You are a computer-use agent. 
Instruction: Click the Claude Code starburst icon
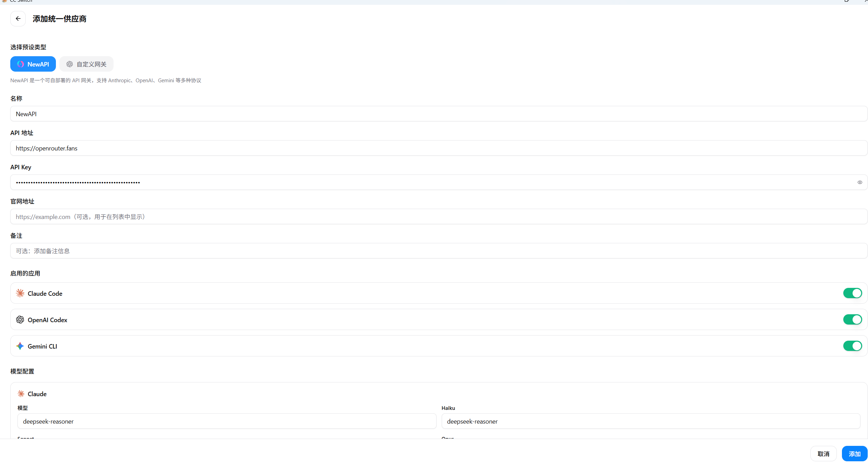tap(20, 293)
